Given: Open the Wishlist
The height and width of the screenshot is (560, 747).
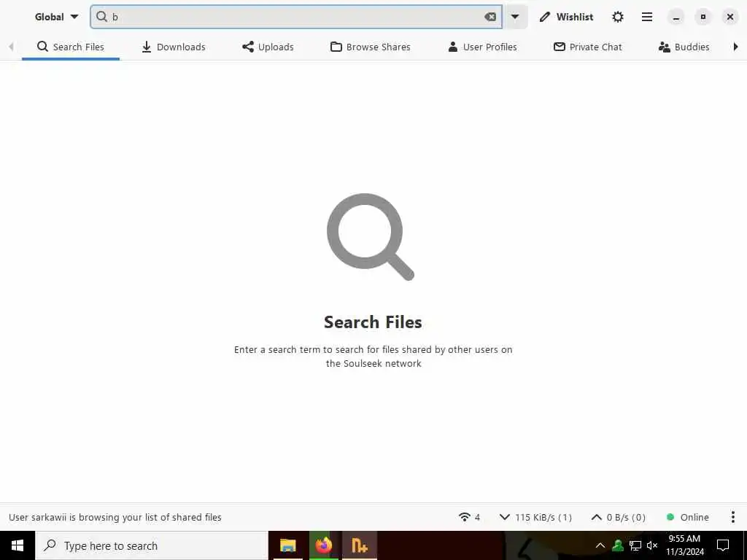Looking at the screenshot, I should click(x=566, y=17).
